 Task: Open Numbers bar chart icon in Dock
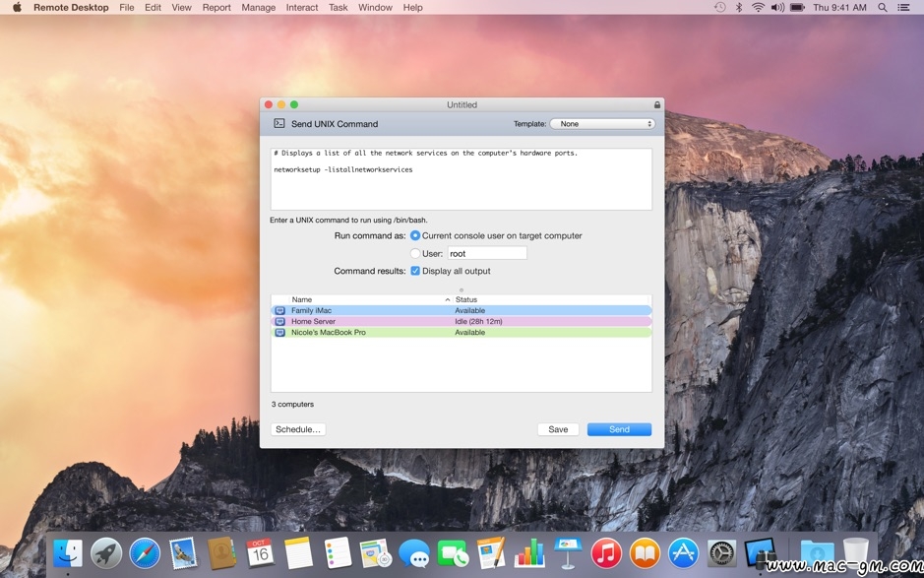click(529, 553)
